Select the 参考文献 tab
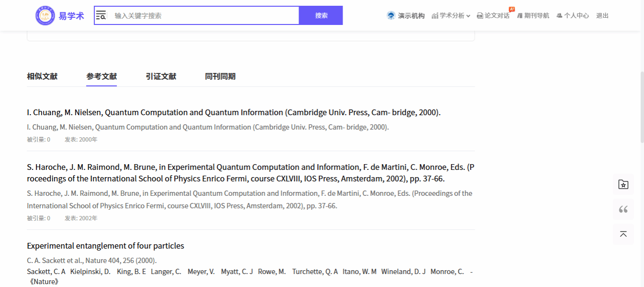This screenshot has height=287, width=644. tap(102, 76)
